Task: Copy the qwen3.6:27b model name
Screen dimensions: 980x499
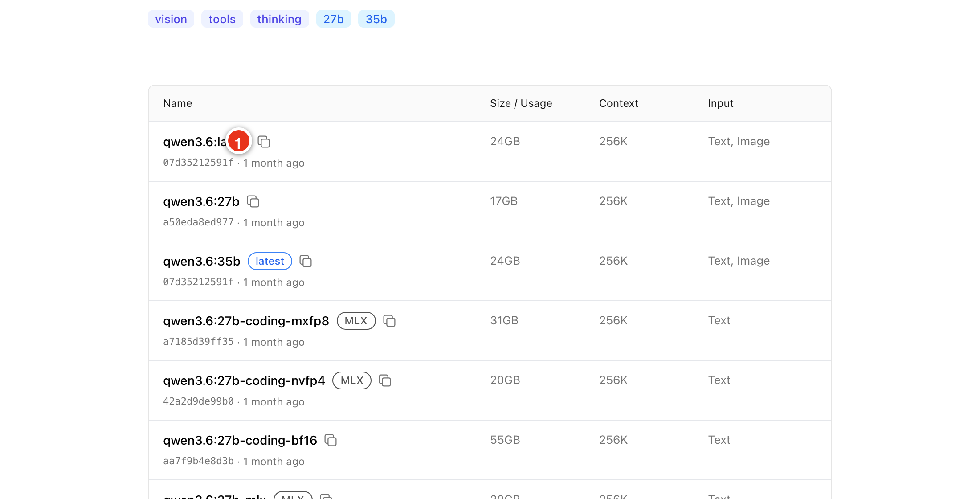Action: pyautogui.click(x=253, y=201)
